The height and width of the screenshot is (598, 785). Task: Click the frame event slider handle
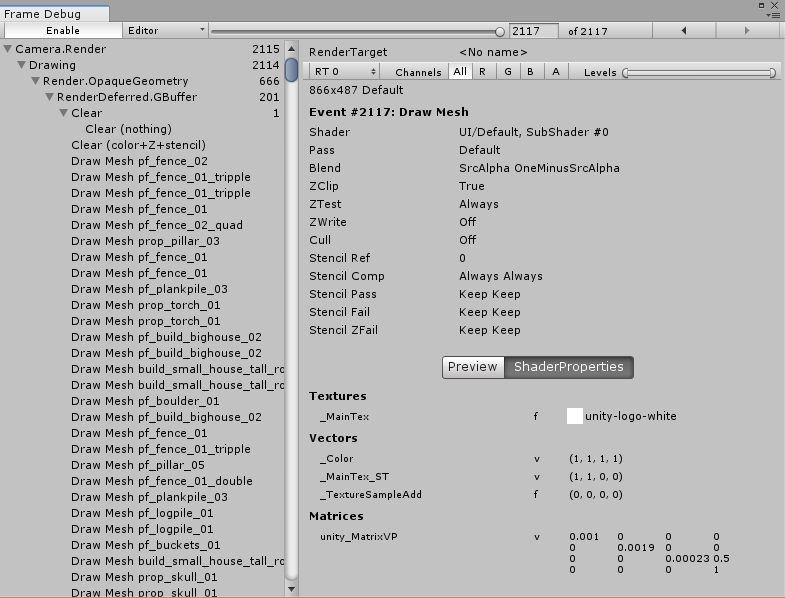pyautogui.click(x=500, y=31)
